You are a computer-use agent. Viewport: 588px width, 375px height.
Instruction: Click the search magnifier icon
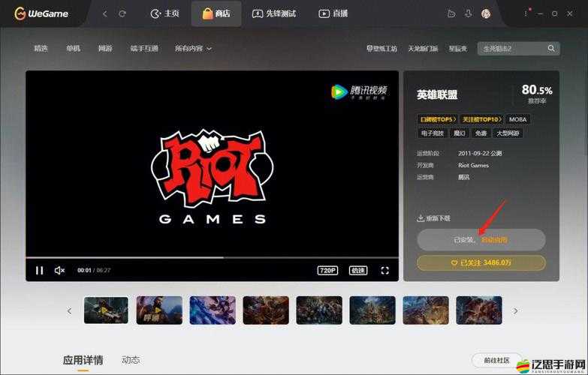coord(552,49)
